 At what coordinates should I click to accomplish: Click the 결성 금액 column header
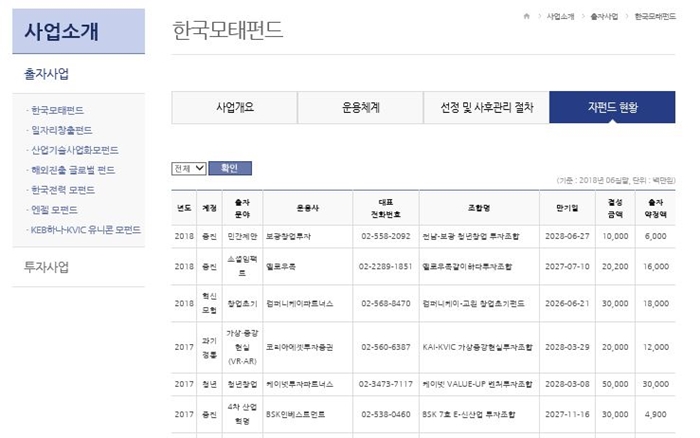(x=615, y=208)
